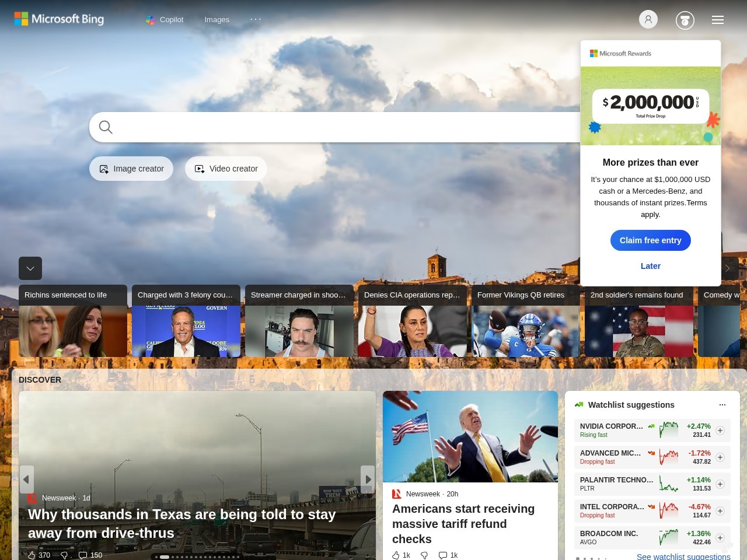Open the hamburger settings menu
This screenshot has height=560, width=747.
(x=718, y=20)
